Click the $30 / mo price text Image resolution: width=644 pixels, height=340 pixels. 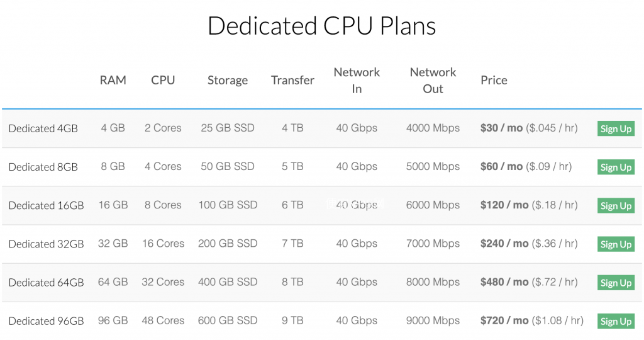click(501, 128)
